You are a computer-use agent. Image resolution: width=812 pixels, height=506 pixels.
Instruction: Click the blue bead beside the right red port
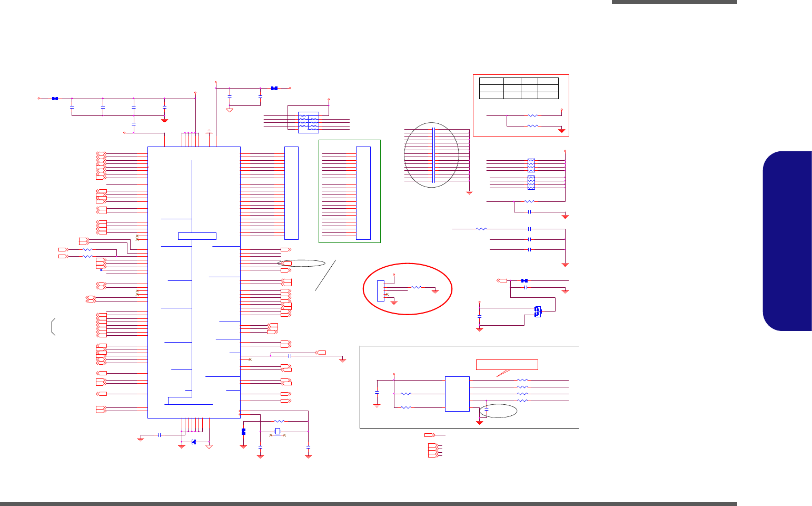click(x=524, y=280)
